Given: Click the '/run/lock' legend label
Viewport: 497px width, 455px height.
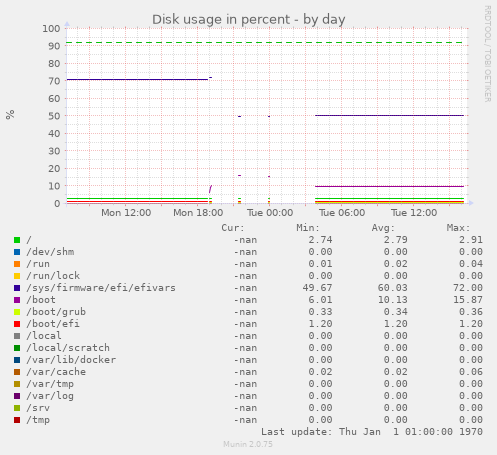Looking at the screenshot, I should (x=53, y=276).
